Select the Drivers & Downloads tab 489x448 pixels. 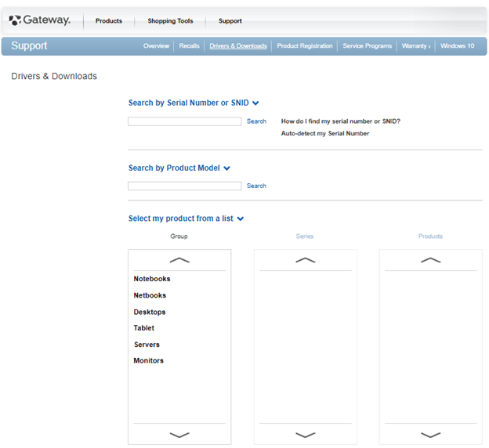238,46
